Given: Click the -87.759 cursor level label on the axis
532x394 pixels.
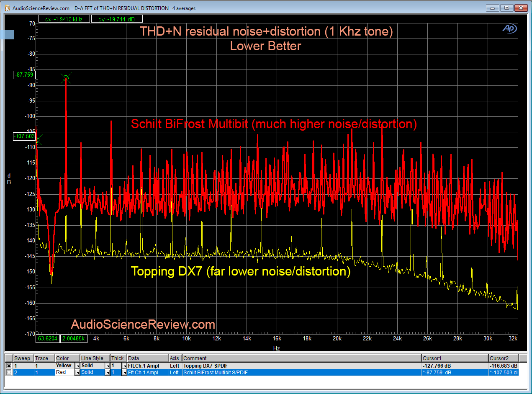Looking at the screenshot, I should click(25, 75).
